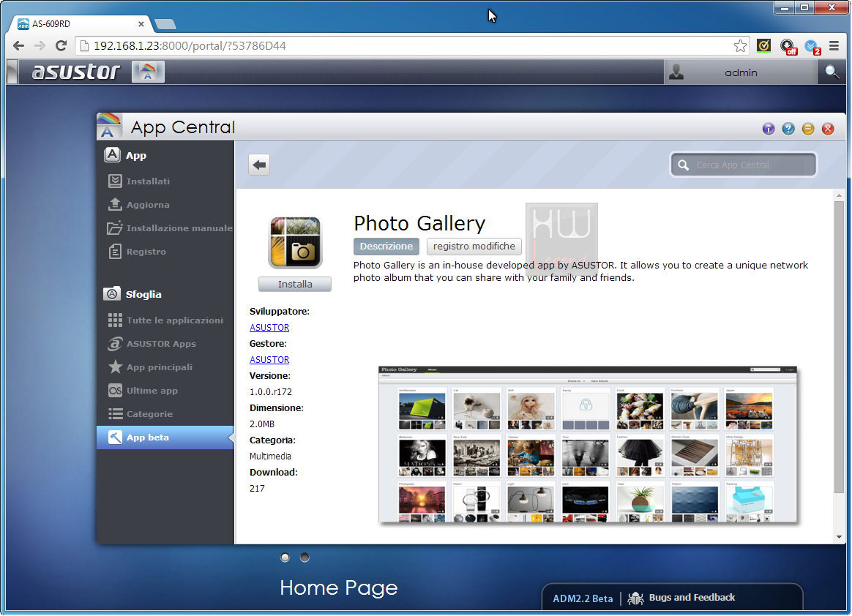This screenshot has width=852, height=616.
Task: Install Photo Gallery with the Installa button
Action: pos(295,284)
